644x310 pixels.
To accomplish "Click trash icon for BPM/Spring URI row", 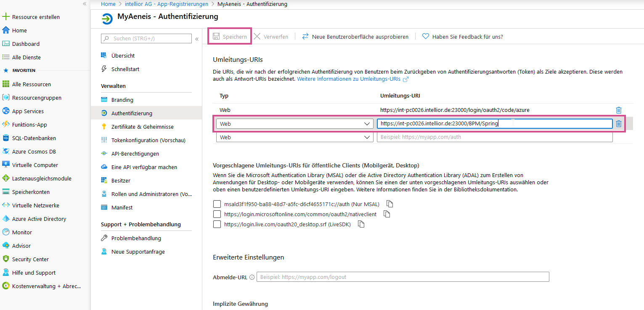I will 618,124.
